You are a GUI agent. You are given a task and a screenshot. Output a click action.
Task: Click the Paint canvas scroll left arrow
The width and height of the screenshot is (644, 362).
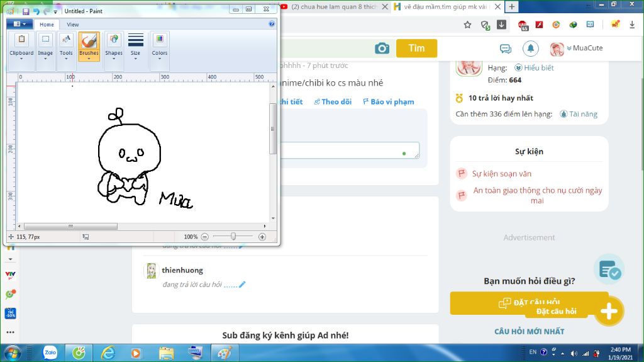tap(19, 226)
